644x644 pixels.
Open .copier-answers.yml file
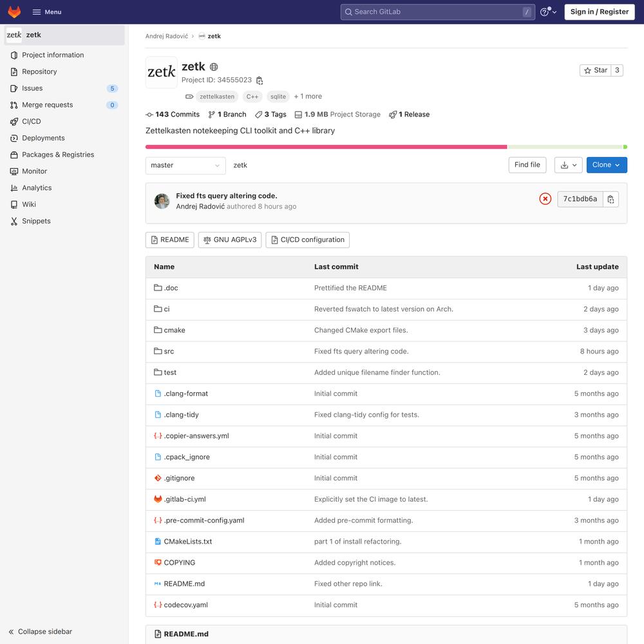click(196, 436)
